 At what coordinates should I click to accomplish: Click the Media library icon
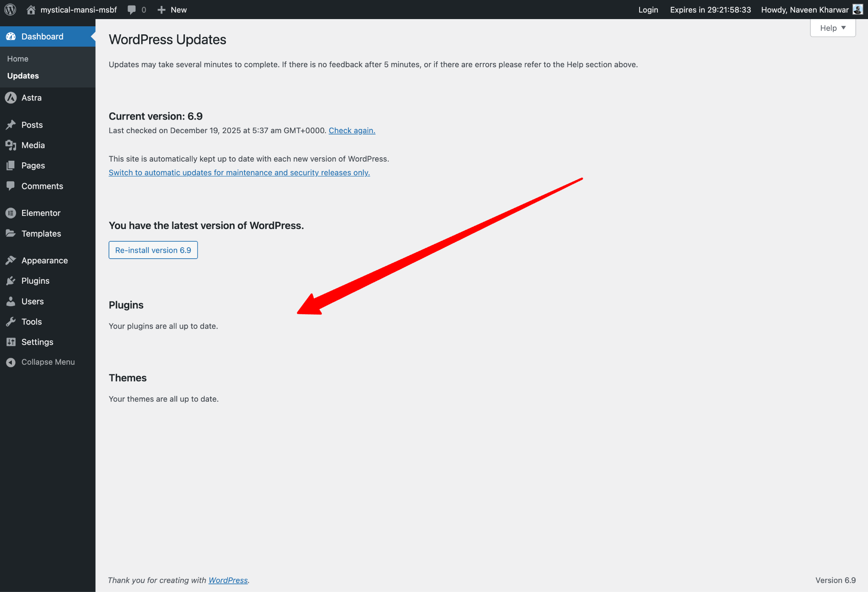coord(11,145)
